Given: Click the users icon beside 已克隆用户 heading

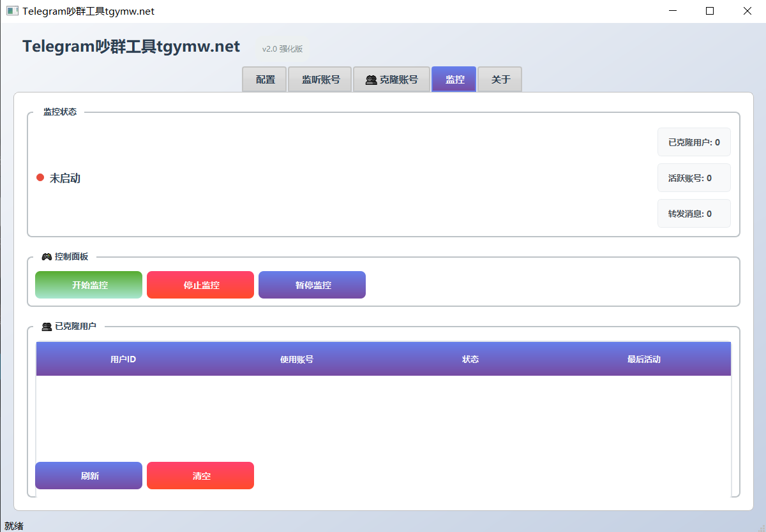Looking at the screenshot, I should 47,327.
